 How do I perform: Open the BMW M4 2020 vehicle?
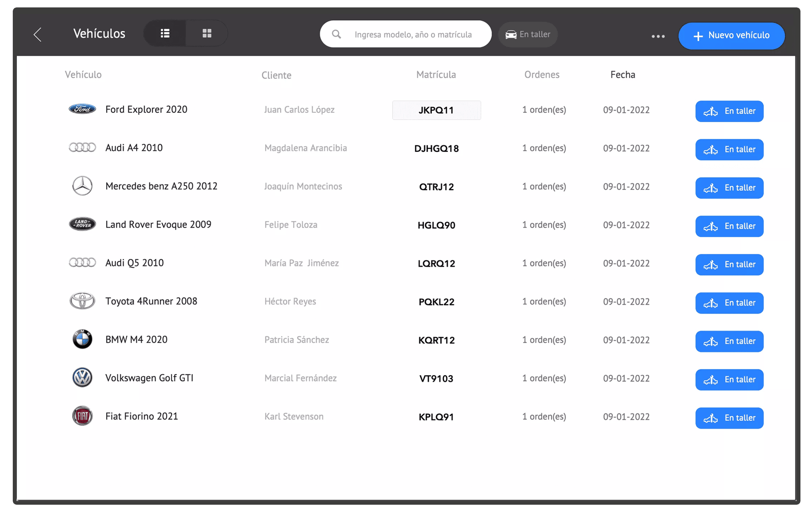(x=136, y=340)
